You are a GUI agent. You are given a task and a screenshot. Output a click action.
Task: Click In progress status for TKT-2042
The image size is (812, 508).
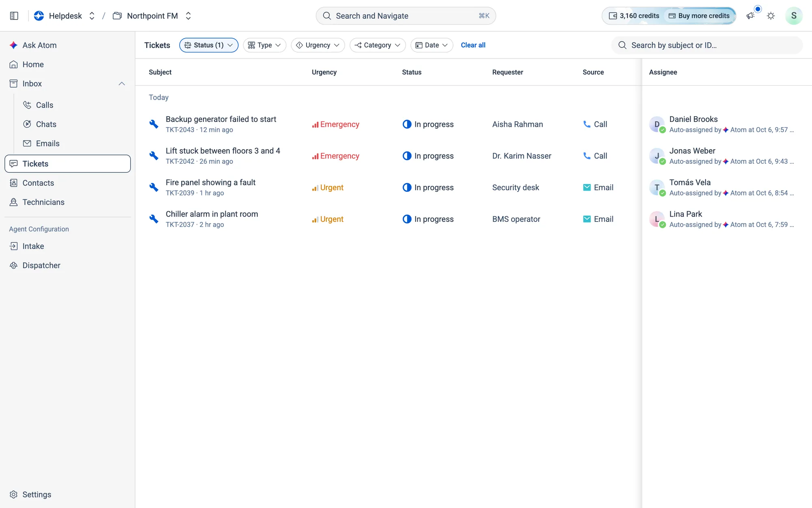(428, 156)
